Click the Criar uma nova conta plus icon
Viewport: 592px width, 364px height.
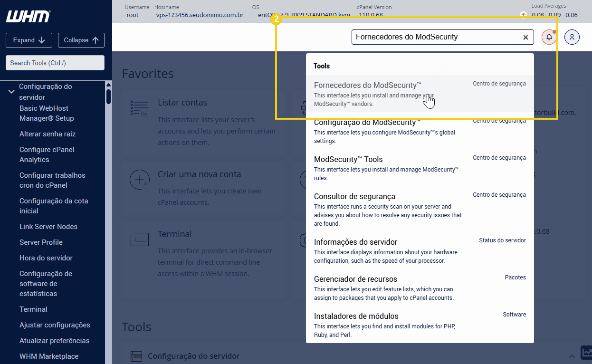(x=139, y=180)
